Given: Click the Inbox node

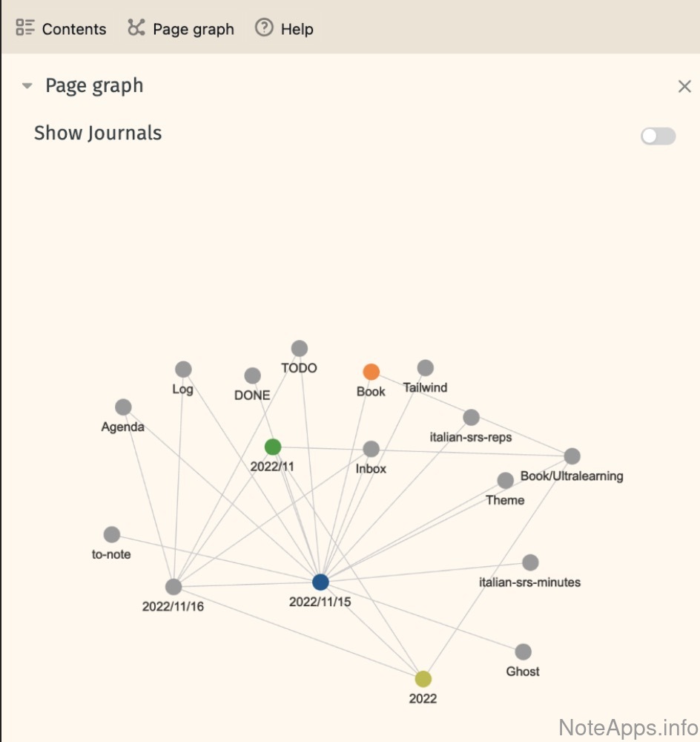Looking at the screenshot, I should click(x=372, y=449).
